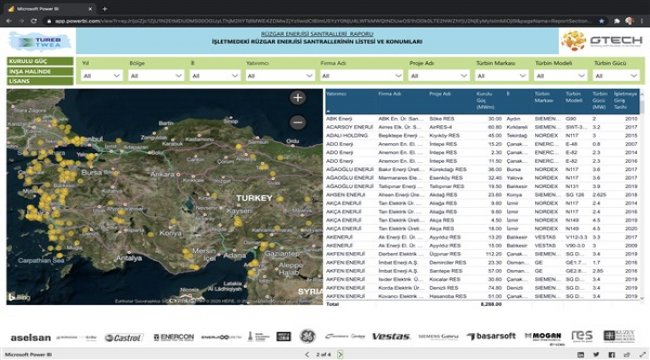Select the Microsoft Power BI browser tab

pos(50,8)
